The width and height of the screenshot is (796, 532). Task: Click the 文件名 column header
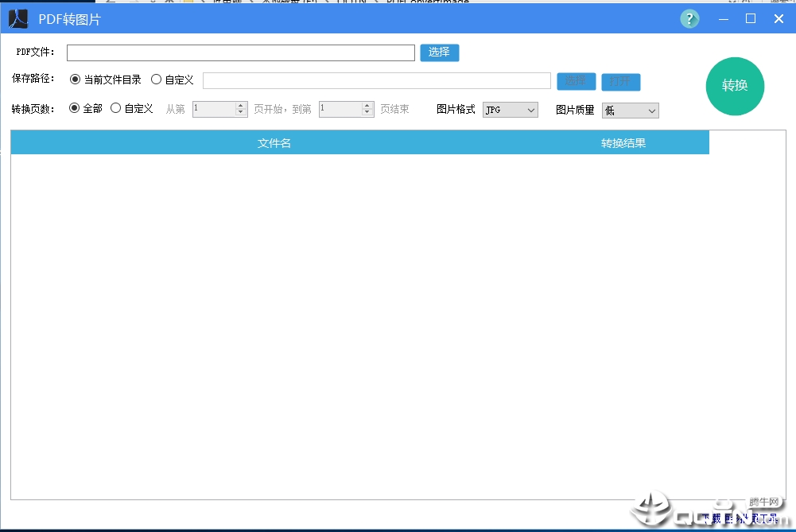274,142
